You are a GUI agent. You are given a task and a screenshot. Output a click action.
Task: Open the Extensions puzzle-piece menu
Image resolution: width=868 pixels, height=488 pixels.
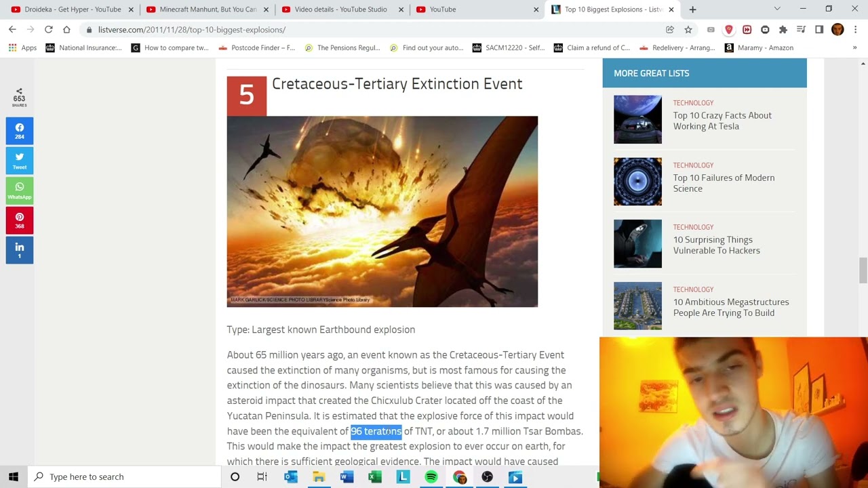[783, 30]
